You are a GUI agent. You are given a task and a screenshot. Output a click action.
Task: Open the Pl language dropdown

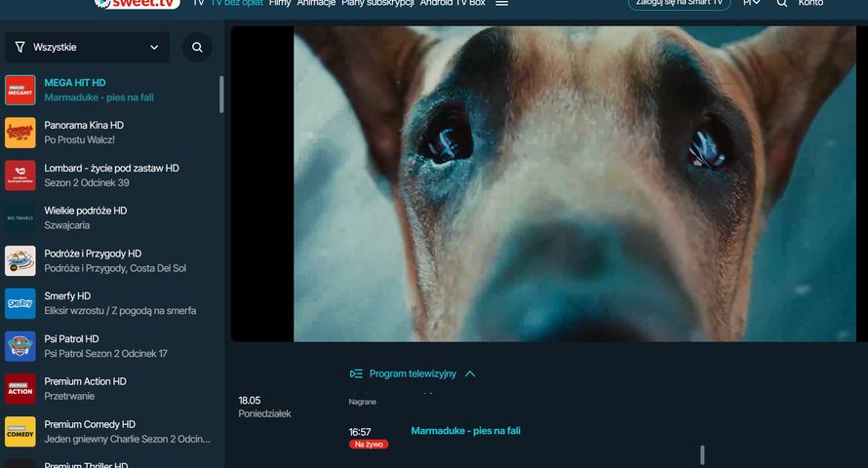pyautogui.click(x=751, y=3)
